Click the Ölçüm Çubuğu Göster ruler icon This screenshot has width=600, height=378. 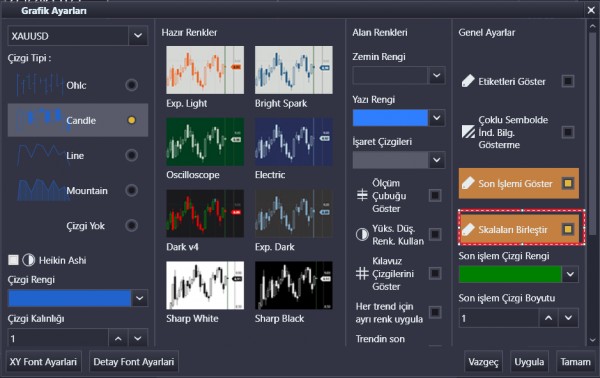[x=362, y=195]
